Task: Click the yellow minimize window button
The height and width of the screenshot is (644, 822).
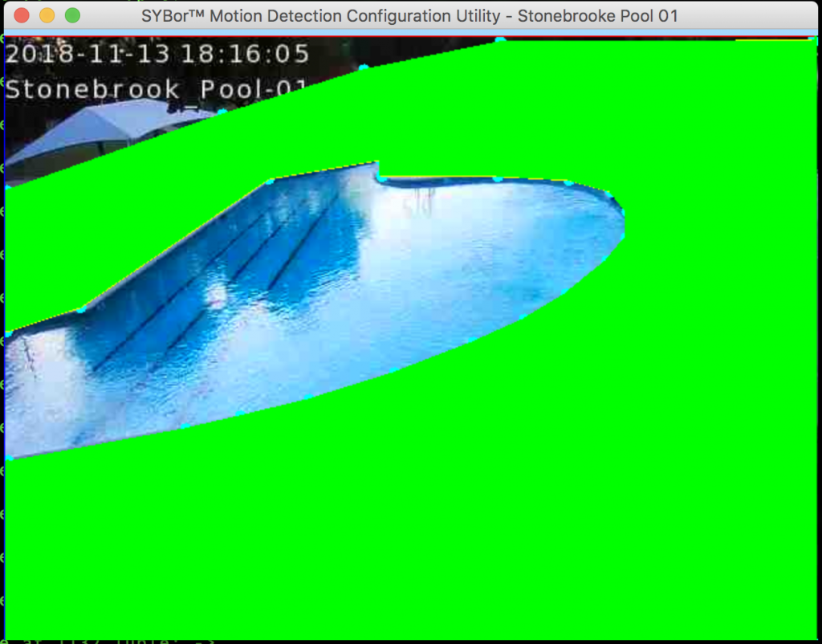Action: (47, 15)
